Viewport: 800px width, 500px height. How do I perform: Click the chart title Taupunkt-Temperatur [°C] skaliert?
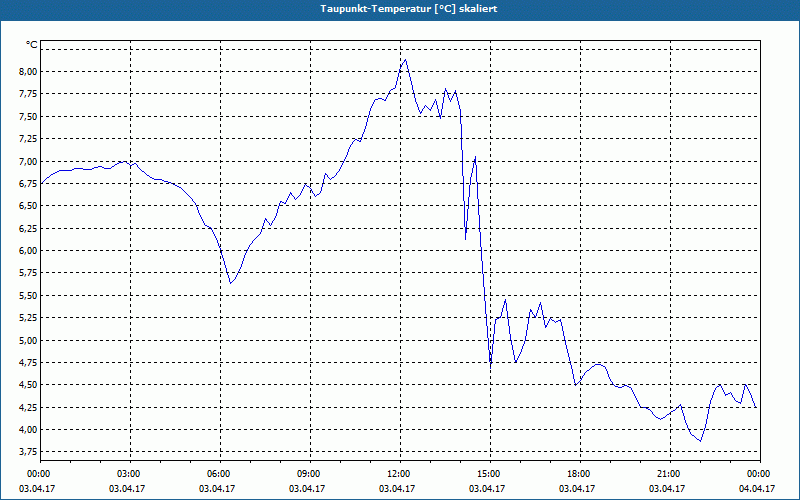tap(409, 9)
